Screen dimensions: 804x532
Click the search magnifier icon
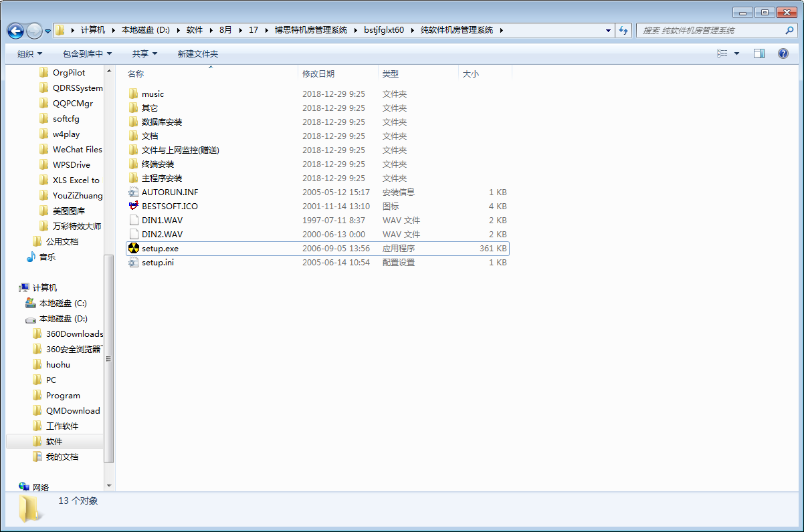click(x=790, y=31)
